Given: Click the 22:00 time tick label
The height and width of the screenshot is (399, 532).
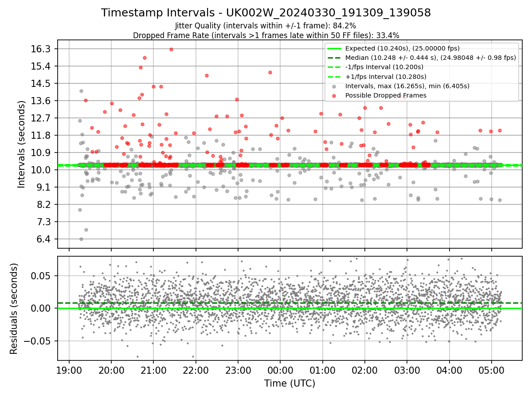Looking at the screenshot, I should (196, 370).
